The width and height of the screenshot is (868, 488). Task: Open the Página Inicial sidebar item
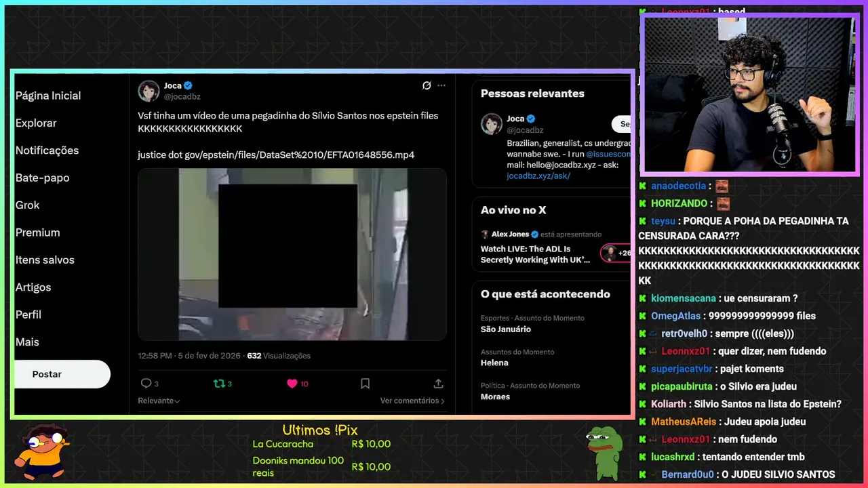[48, 96]
